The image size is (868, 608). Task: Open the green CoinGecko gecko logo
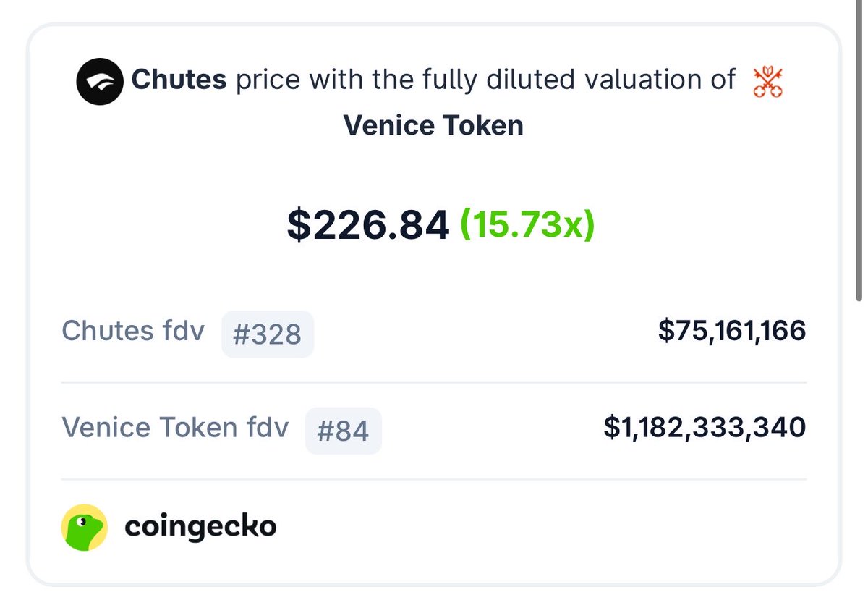coord(85,528)
